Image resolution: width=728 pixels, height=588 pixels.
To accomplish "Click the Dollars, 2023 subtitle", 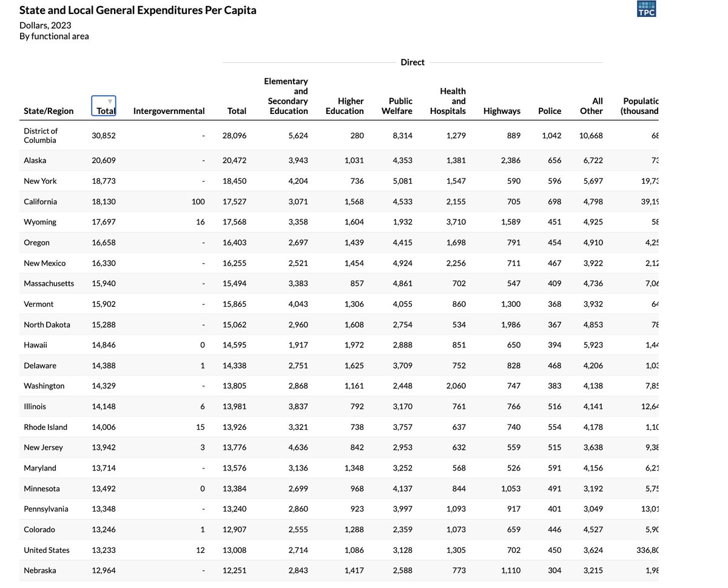I will coord(45,25).
